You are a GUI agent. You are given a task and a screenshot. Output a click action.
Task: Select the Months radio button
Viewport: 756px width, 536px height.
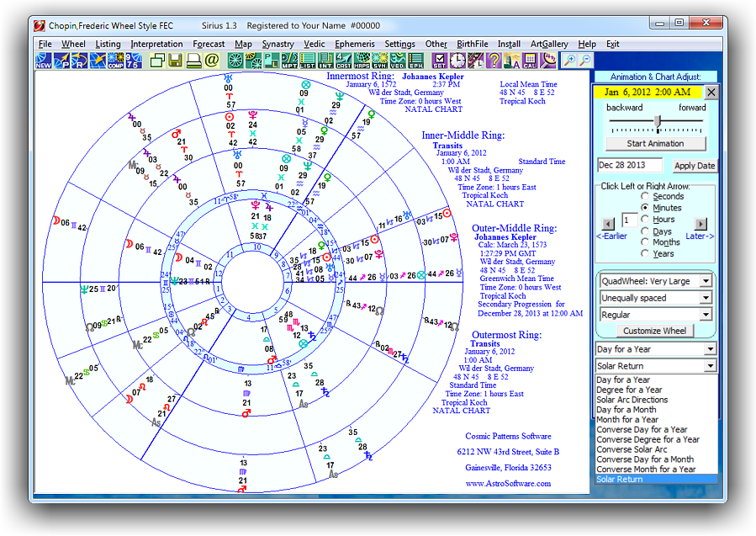645,242
